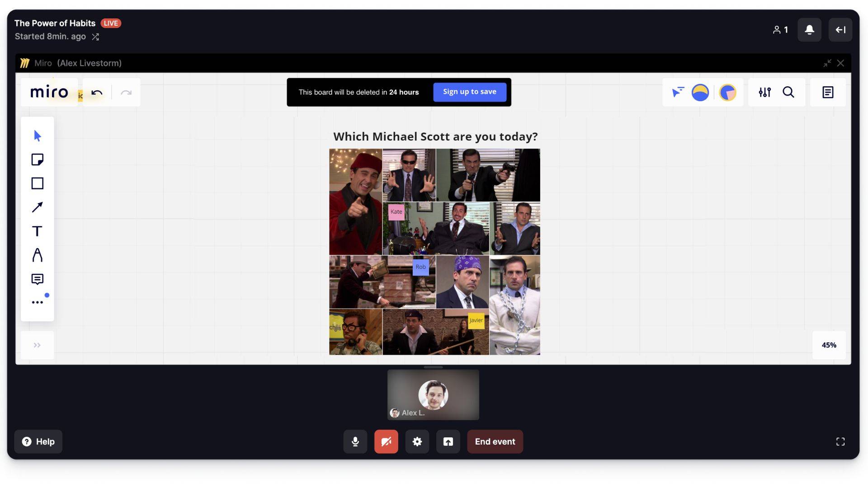Mute the microphone
Image resolution: width=868 pixels, height=488 pixels.
tap(355, 441)
